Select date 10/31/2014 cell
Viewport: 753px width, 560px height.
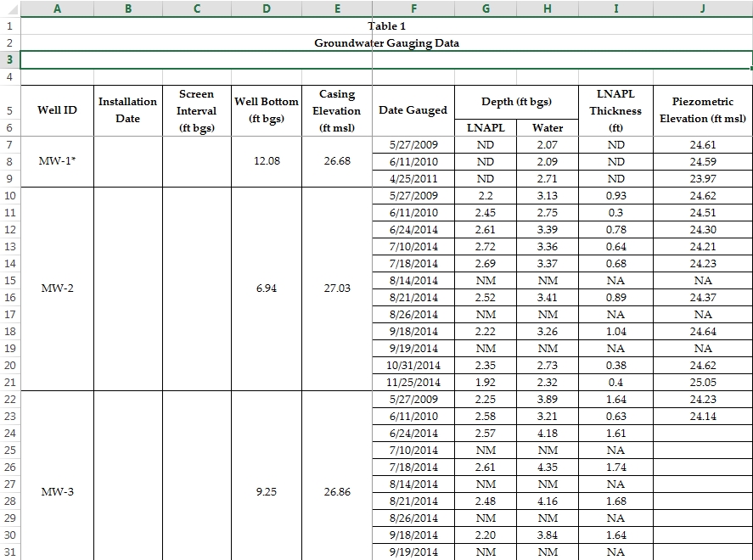click(x=413, y=366)
